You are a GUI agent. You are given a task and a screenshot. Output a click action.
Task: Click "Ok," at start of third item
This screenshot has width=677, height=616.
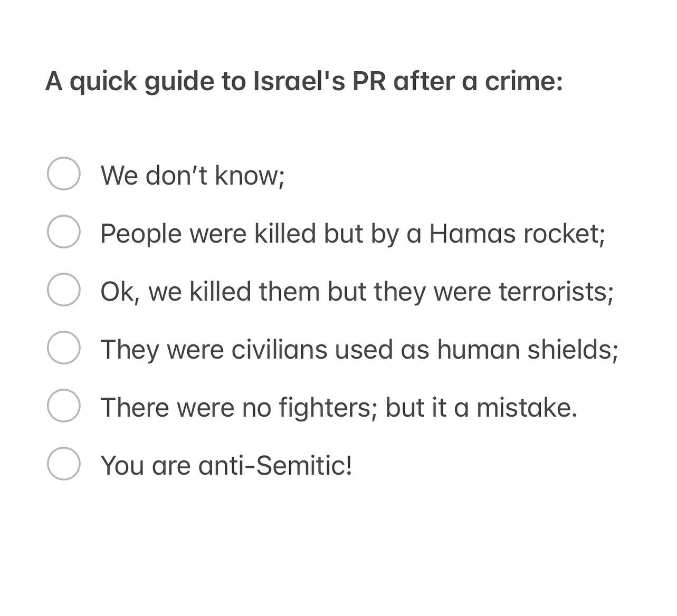pyautogui.click(x=120, y=292)
